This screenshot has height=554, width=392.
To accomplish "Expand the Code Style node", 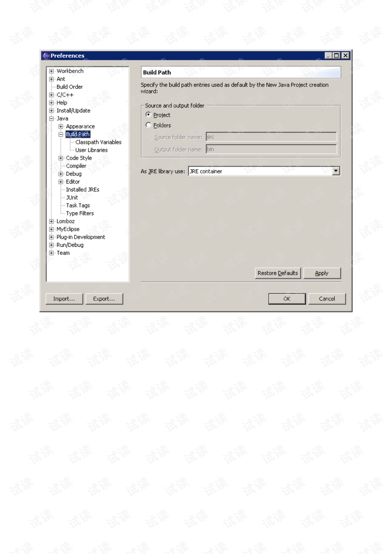I will coord(61,158).
